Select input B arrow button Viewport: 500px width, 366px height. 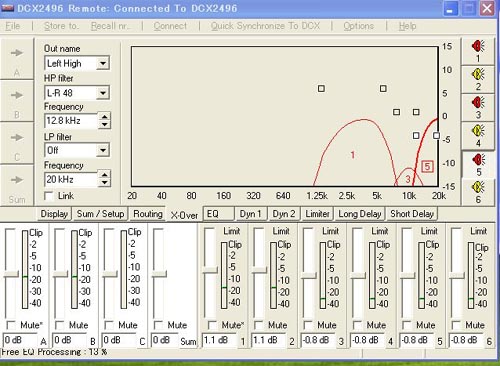(17, 101)
